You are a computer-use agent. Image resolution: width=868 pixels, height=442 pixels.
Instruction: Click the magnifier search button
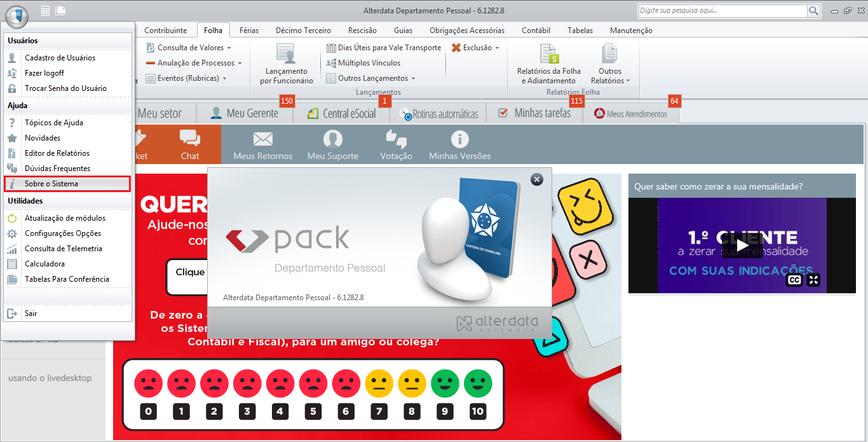click(814, 11)
